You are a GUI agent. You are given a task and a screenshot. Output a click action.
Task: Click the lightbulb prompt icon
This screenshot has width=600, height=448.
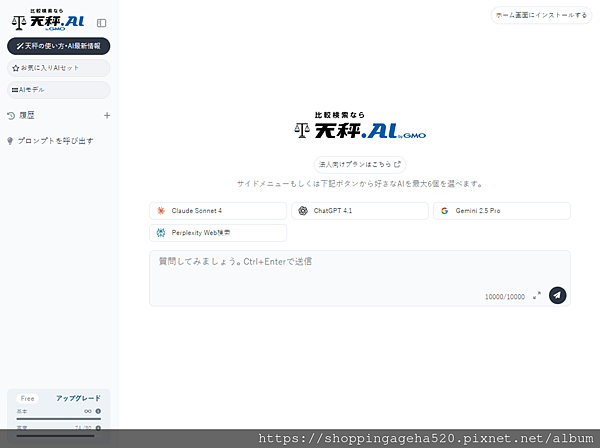[10, 141]
